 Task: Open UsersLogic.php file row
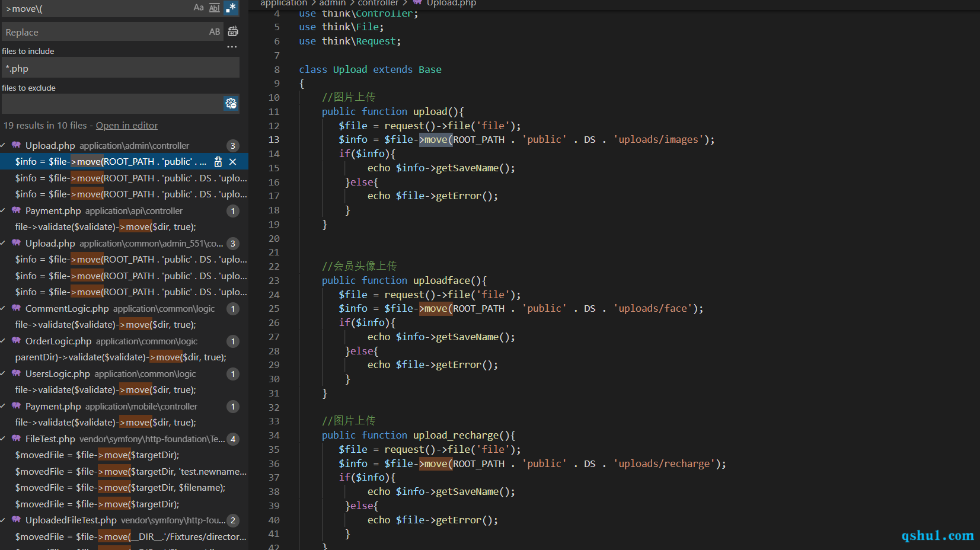click(124, 373)
